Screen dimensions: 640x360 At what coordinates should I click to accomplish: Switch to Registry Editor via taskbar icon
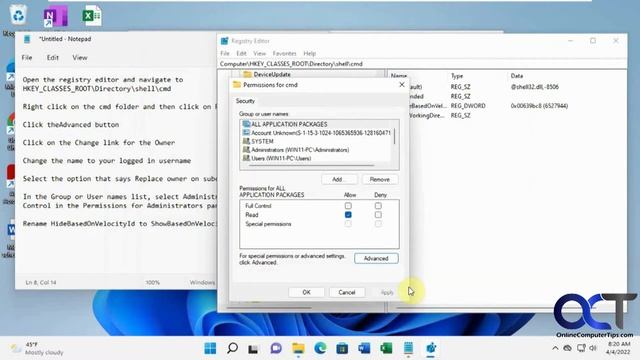[x=431, y=348]
